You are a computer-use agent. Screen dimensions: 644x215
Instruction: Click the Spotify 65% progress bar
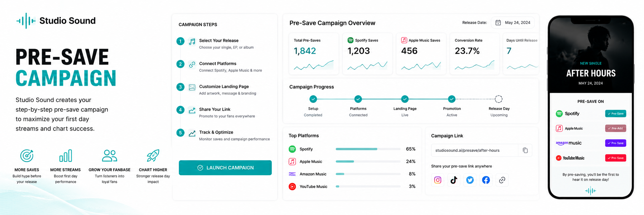(368, 149)
